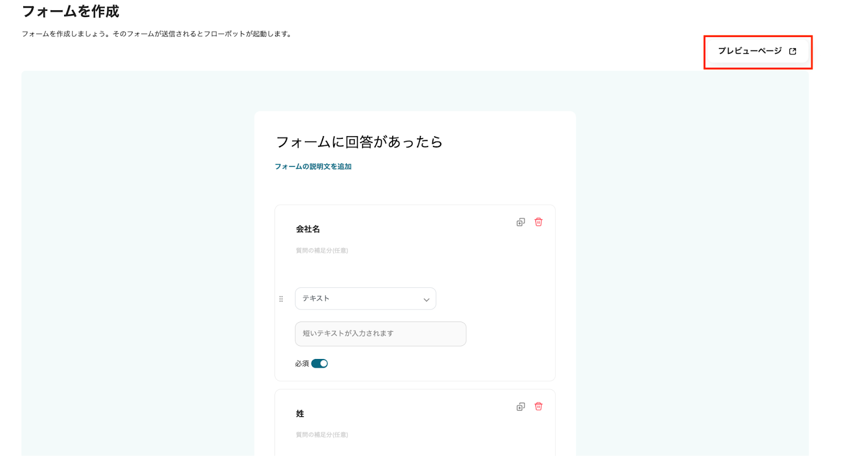Click the 短いテキストが入力されます preview field
The image size is (868, 456).
tap(381, 334)
